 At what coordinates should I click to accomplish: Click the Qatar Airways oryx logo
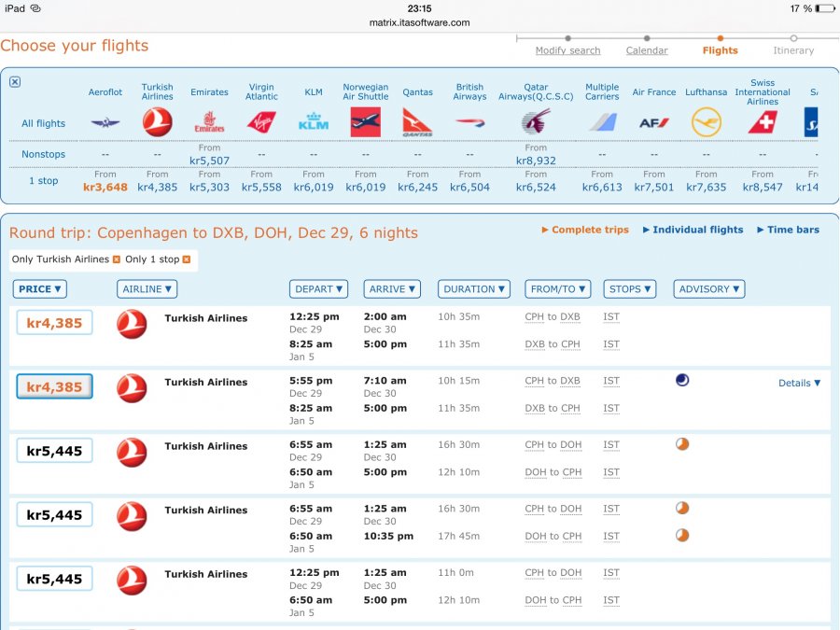click(536, 122)
